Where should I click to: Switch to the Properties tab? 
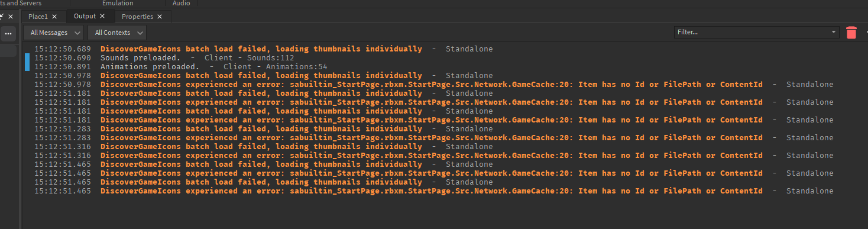[137, 17]
